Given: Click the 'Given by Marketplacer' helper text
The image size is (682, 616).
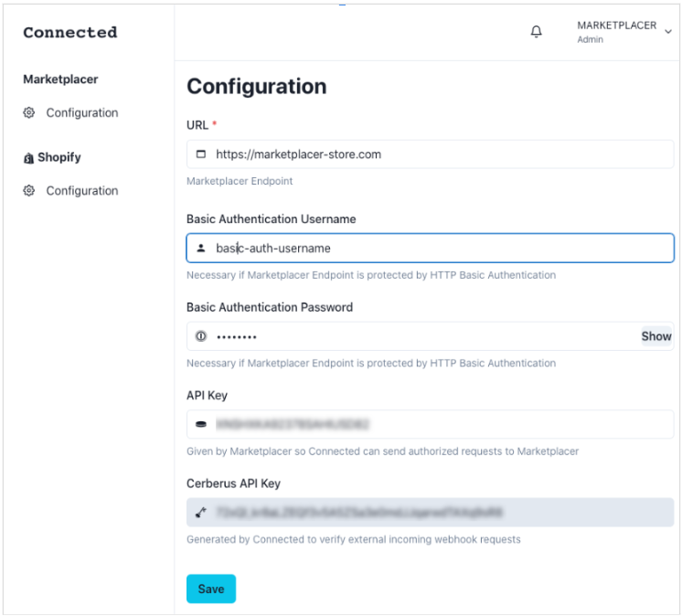Looking at the screenshot, I should coord(382,451).
